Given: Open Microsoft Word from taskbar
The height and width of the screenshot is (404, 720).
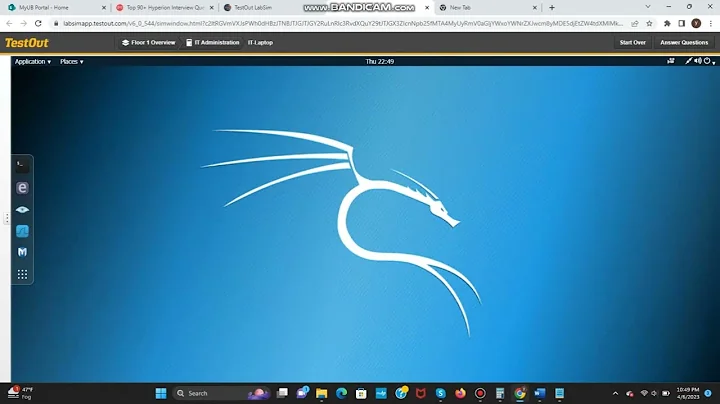Looking at the screenshot, I should [x=540, y=393].
